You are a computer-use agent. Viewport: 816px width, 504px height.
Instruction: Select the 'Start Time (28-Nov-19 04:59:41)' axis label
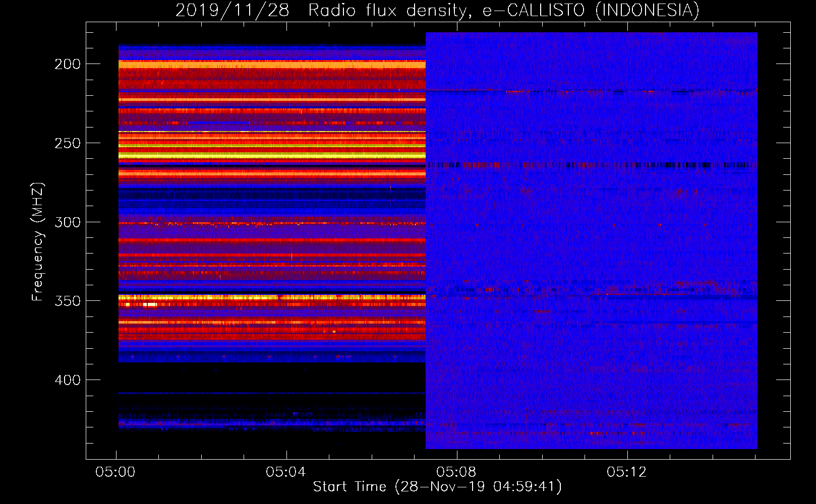click(437, 486)
